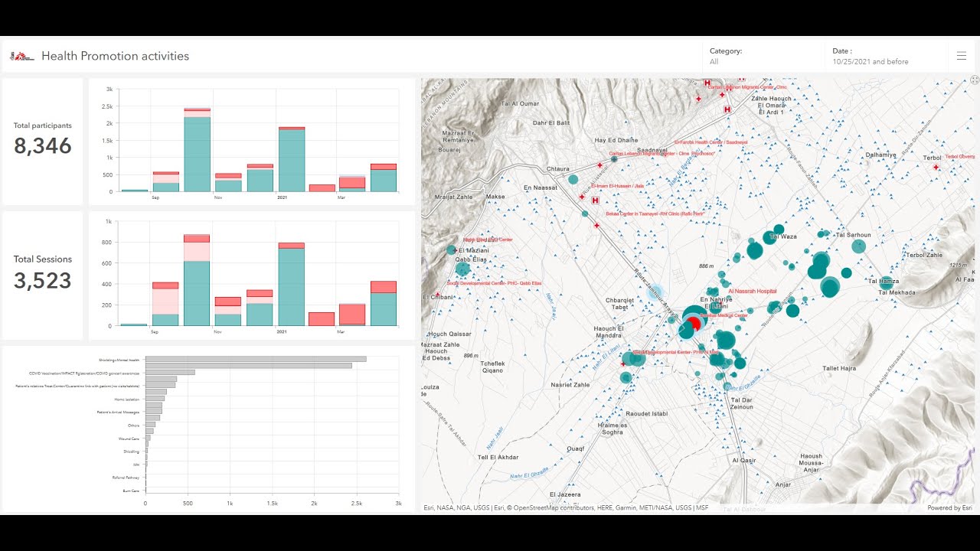Select the Tallet Hajra map label
Image resolution: width=980 pixels, height=551 pixels.
click(839, 368)
